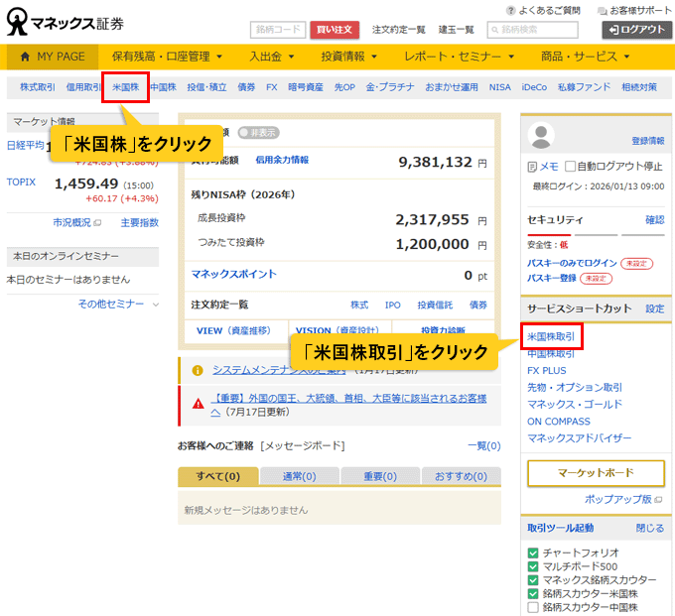675x616 pixels.
Task: Expand the その他セミナー chevron
Action: [156, 304]
